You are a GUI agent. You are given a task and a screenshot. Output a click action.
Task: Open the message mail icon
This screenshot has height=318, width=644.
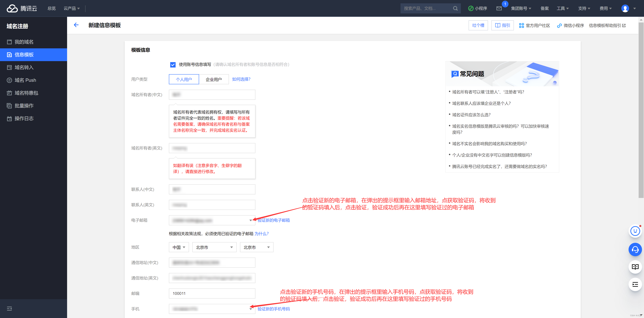pos(499,8)
